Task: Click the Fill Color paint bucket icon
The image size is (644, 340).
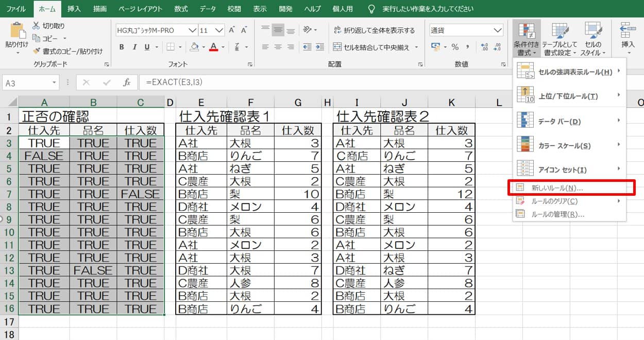Action: [x=194, y=47]
